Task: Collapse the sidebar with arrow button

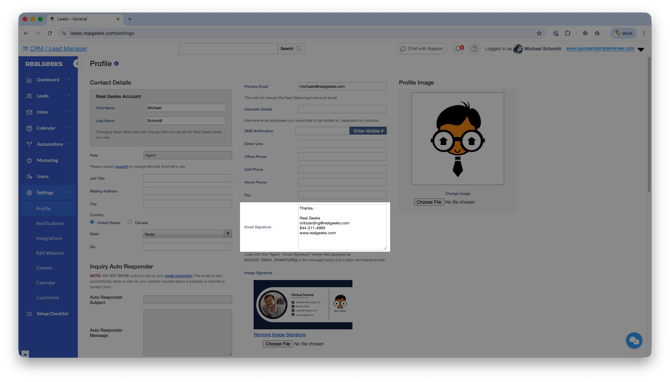Action: pos(76,64)
